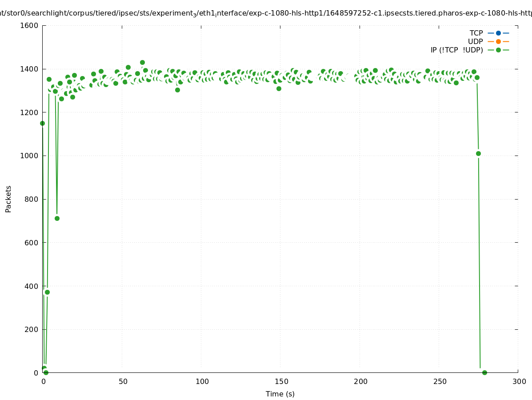This screenshot has height=400, width=532.
Task: Click the data point at about 710 packets
Action: click(x=57, y=218)
